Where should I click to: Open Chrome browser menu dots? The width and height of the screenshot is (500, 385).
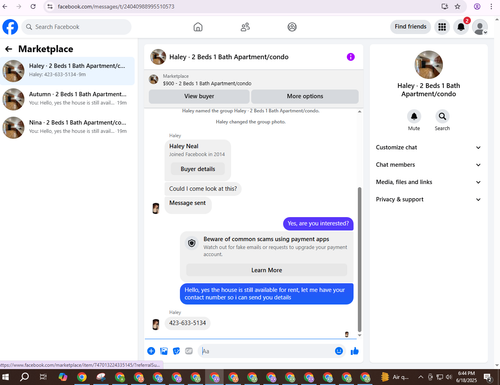pos(491,6)
